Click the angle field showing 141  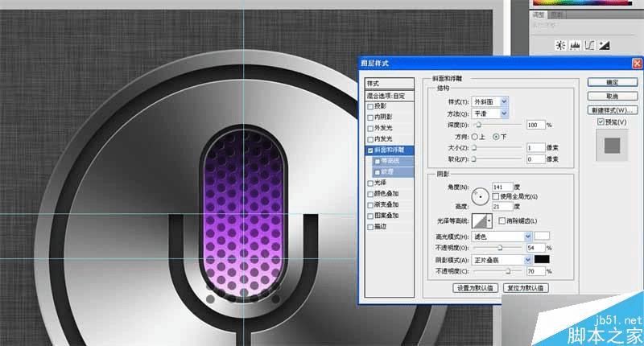pos(502,187)
